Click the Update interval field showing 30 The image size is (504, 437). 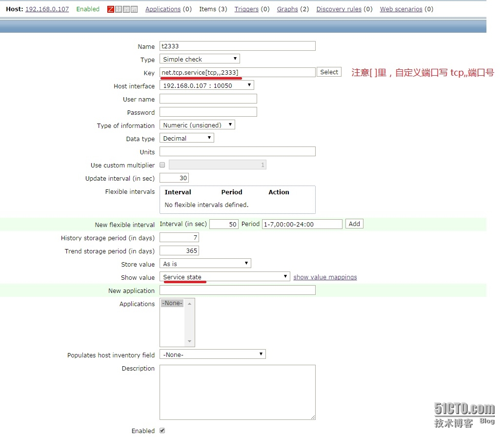coord(174,178)
